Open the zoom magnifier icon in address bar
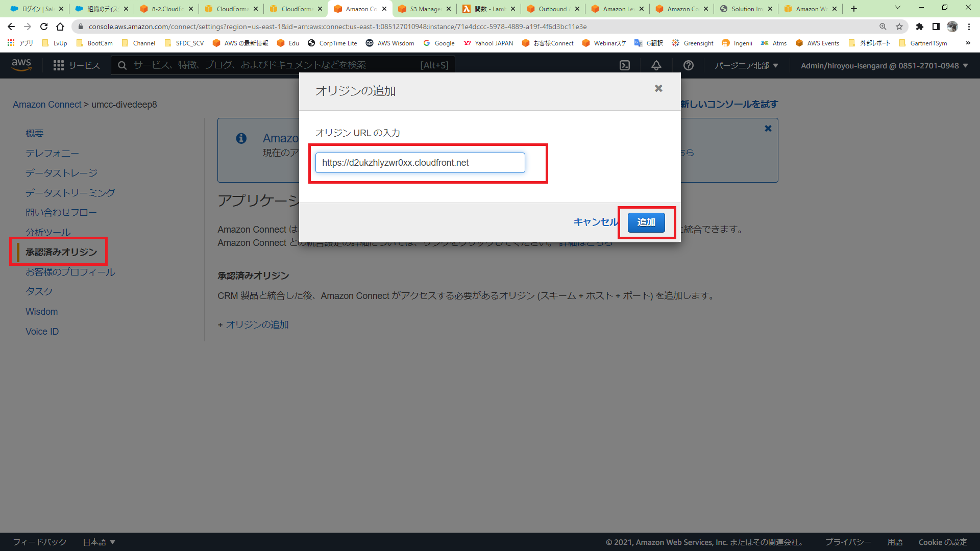 [883, 27]
